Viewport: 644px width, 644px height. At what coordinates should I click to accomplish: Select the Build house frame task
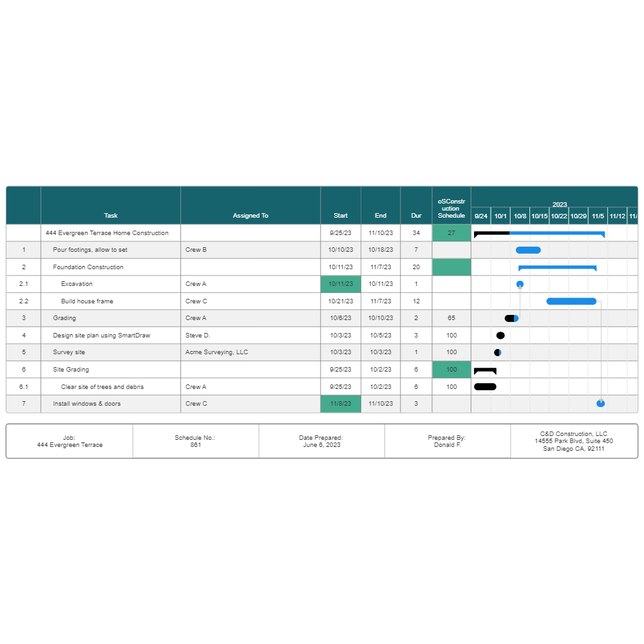coord(111,301)
